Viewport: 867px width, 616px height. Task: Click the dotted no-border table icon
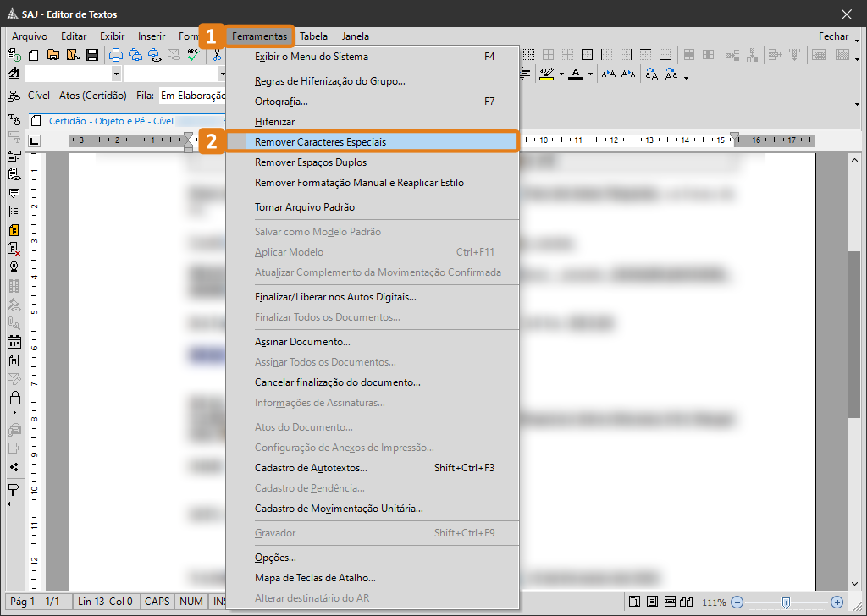click(x=529, y=55)
